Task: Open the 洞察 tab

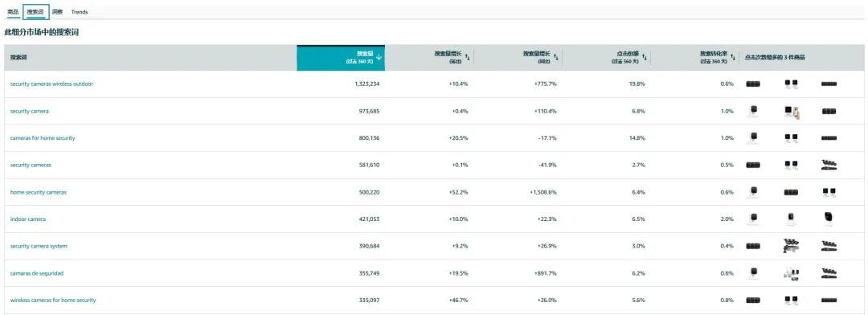Action: [58, 11]
